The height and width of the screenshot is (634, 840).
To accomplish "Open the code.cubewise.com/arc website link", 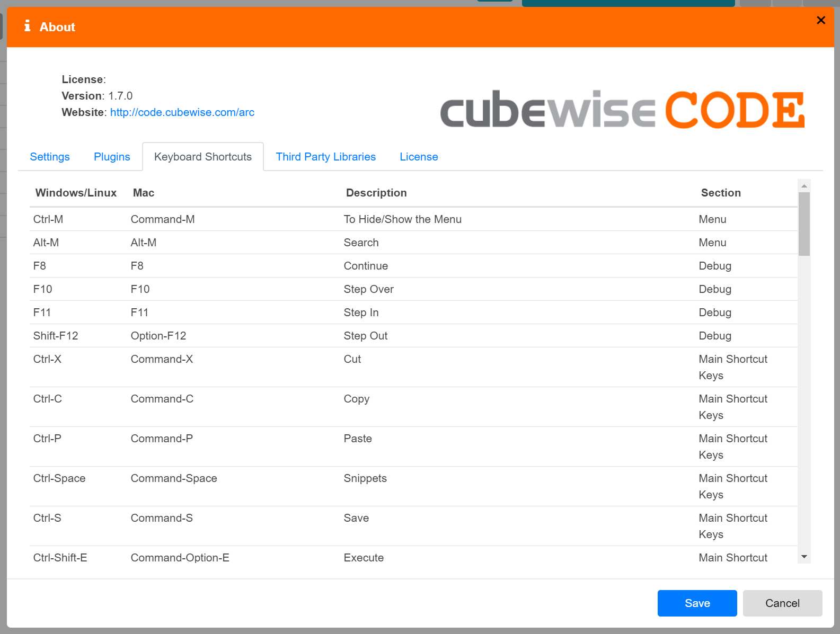I will pos(182,112).
